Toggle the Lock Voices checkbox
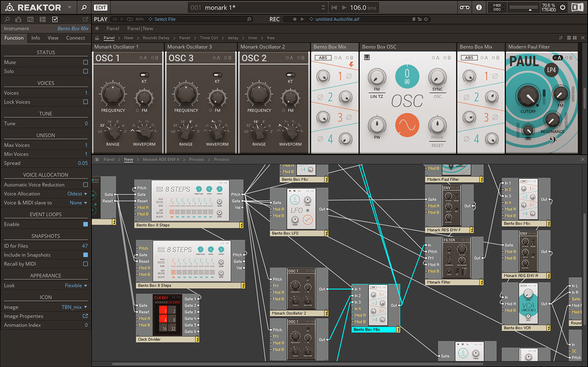Screen dimensions: 588x367 coord(85,102)
